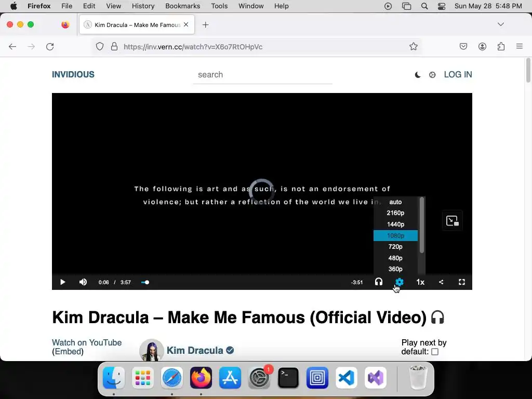Screen dimensions: 532x399
Task: Open Visual Studio Code from the Dock
Action: tap(347, 378)
